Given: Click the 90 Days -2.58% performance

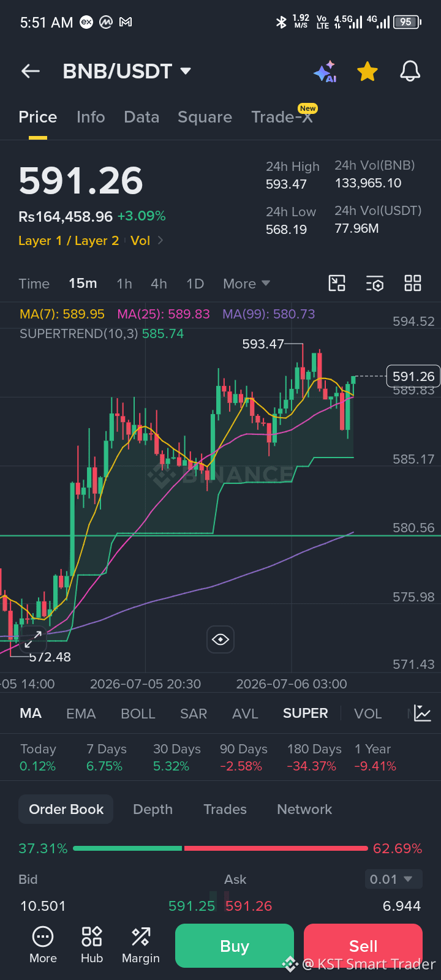Looking at the screenshot, I should [243, 758].
